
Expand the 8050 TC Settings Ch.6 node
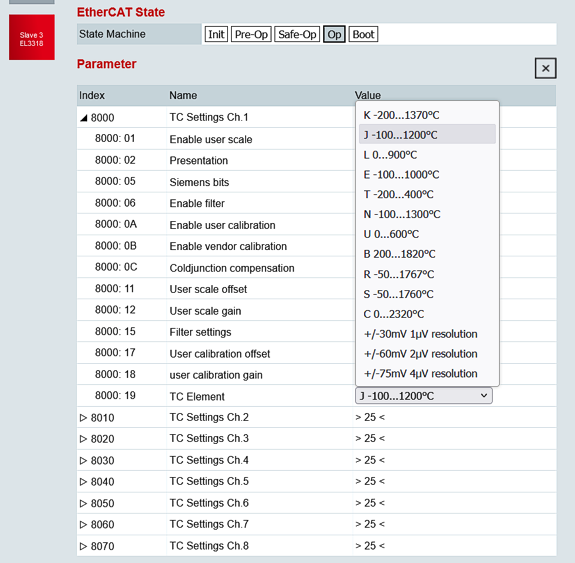click(x=83, y=503)
